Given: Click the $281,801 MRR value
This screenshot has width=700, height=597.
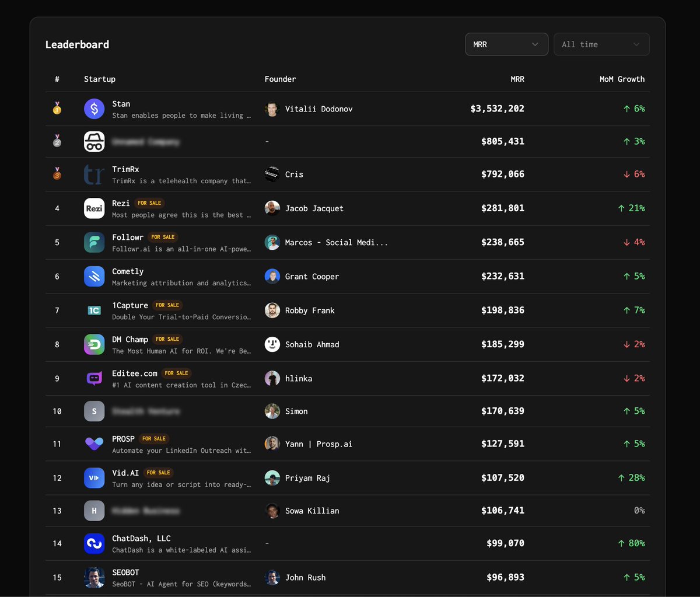Looking at the screenshot, I should point(503,208).
